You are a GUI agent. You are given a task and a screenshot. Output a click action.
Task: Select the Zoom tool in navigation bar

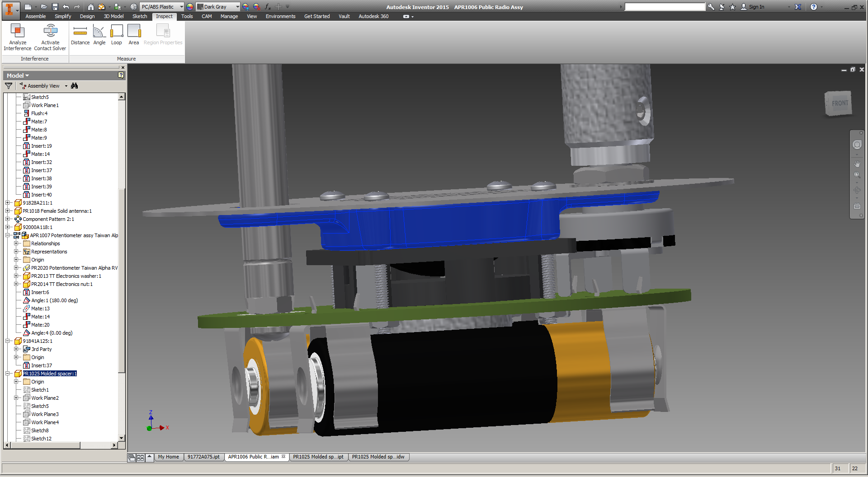click(x=857, y=175)
